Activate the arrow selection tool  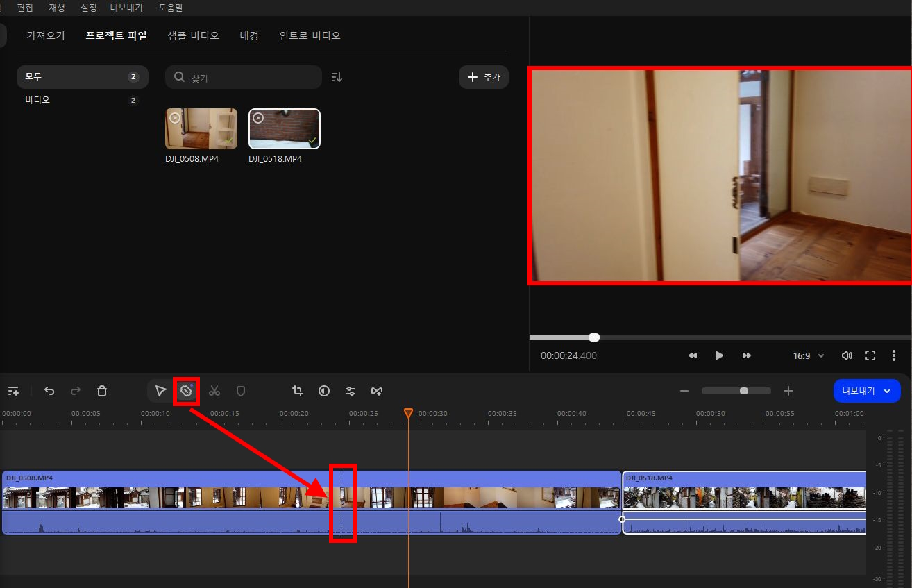click(160, 391)
